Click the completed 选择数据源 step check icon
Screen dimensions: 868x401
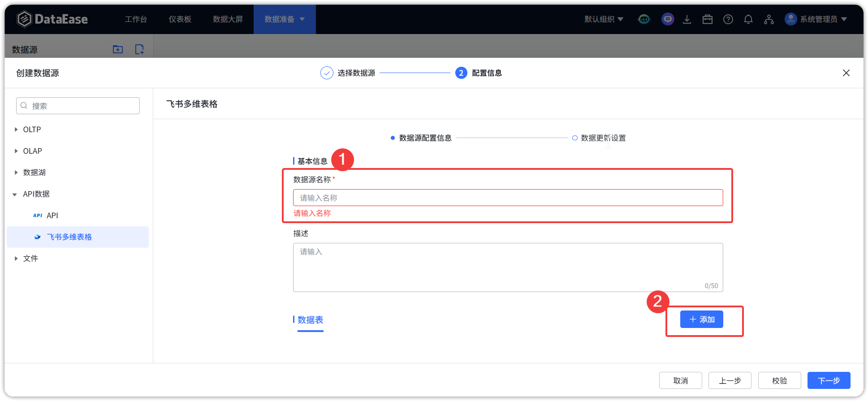click(x=327, y=73)
